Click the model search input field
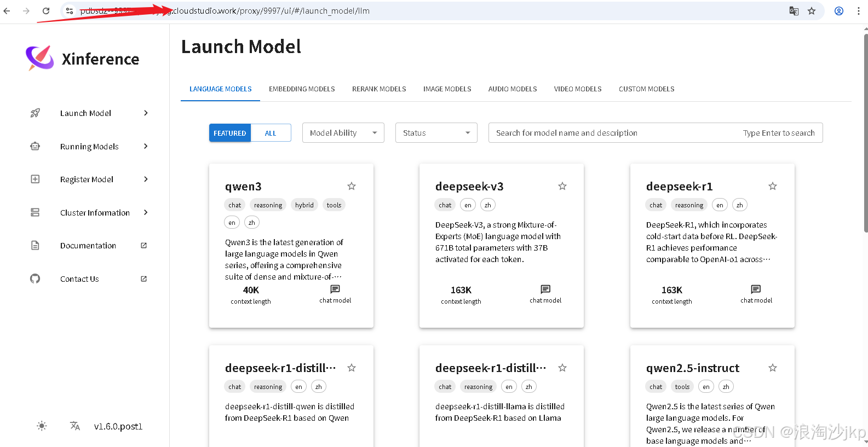Screen dimensions: 868x447 click(x=656, y=133)
